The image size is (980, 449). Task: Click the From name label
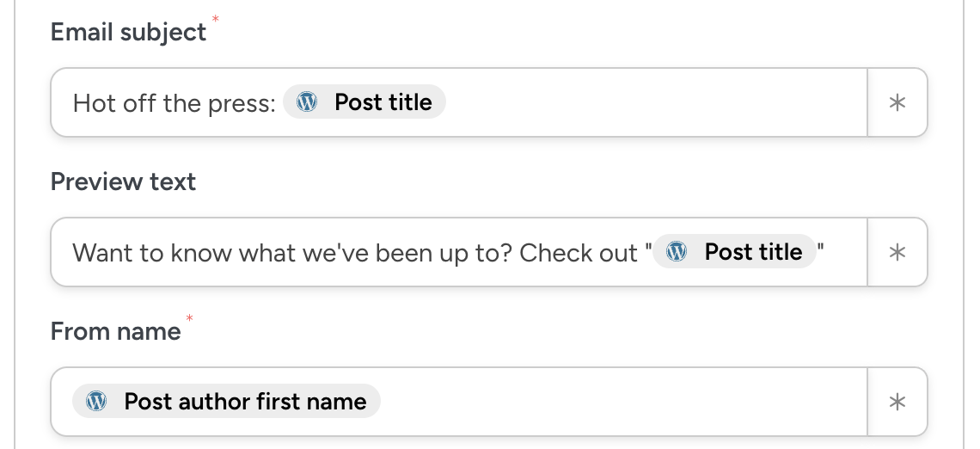click(115, 331)
